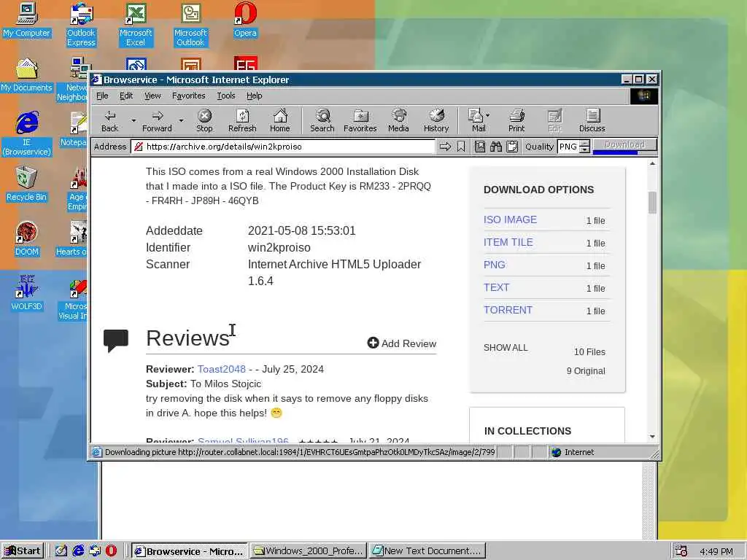The height and width of the screenshot is (560, 747).
Task: Click the clipboard paste icon
Action: pyautogui.click(x=512, y=147)
